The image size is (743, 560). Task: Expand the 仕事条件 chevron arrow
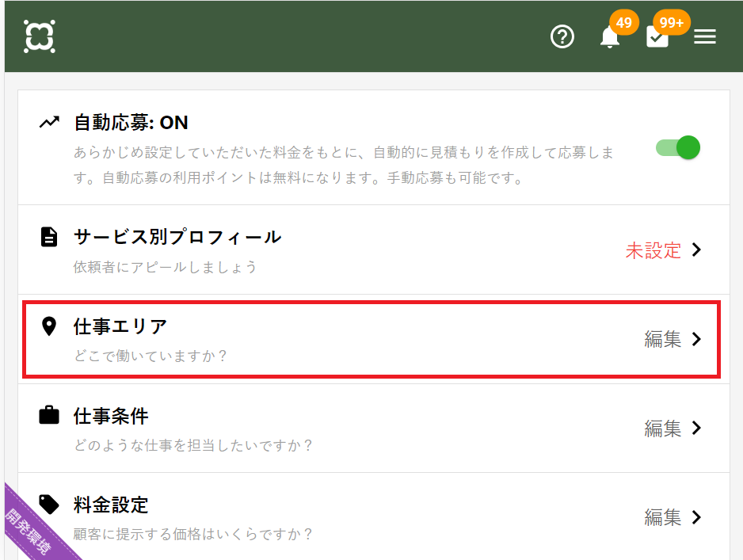pos(696,428)
